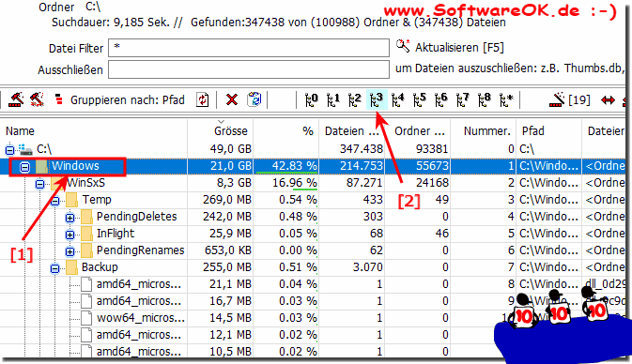This screenshot has height=364, width=632.
Task: Expand tree to level 4
Action: click(x=398, y=99)
